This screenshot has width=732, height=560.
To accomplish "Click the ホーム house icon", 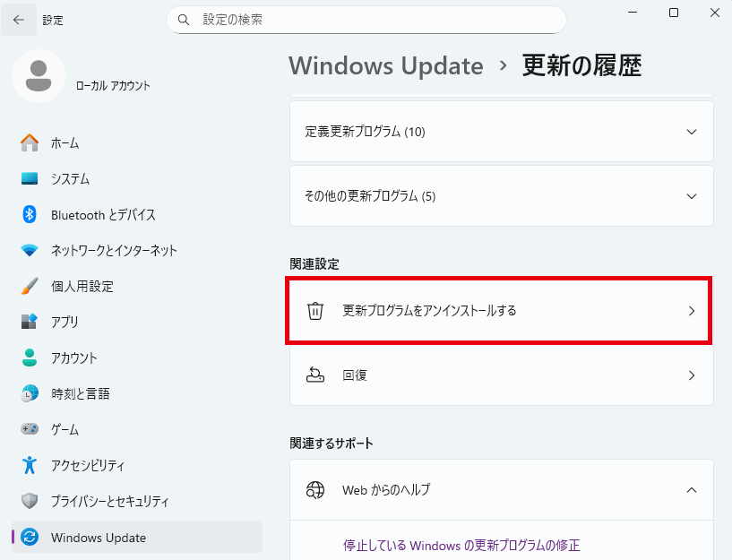I will [30, 143].
